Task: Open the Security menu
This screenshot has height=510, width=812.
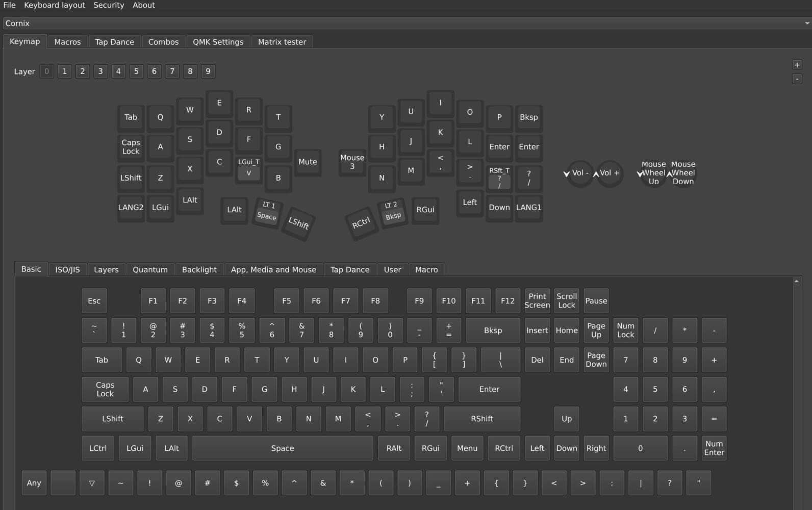Action: pos(109,5)
